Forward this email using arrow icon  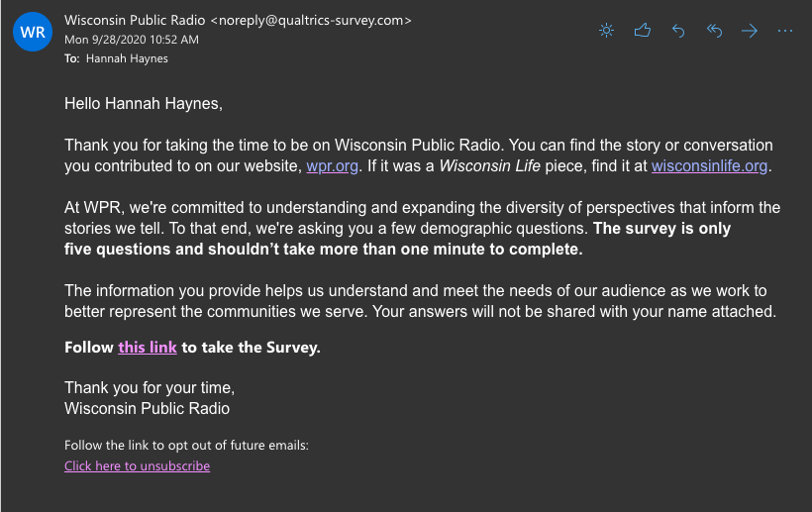click(x=750, y=31)
